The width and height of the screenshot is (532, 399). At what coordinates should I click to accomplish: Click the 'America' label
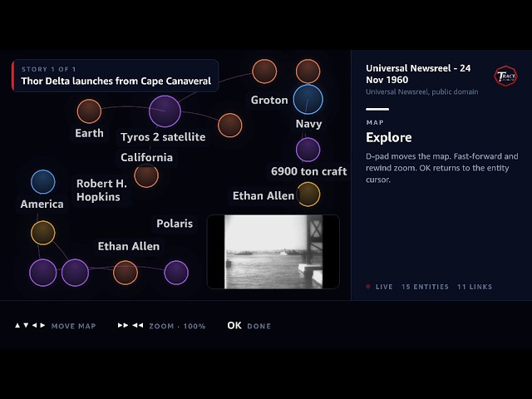pos(42,204)
